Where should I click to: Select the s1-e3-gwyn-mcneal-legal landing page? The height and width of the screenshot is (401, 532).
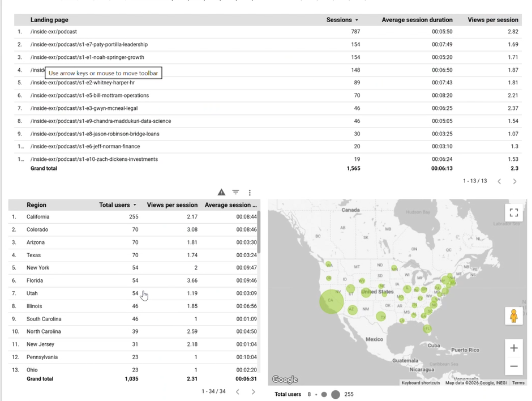268,108
